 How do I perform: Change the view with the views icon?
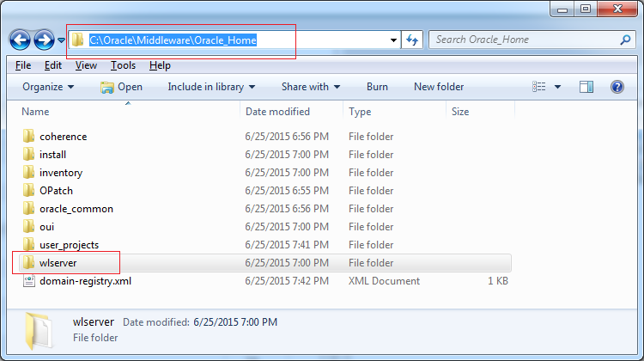pos(539,87)
